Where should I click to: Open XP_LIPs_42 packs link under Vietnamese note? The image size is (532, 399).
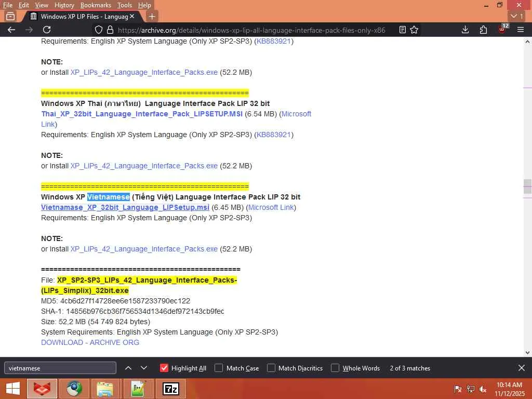coord(144,249)
